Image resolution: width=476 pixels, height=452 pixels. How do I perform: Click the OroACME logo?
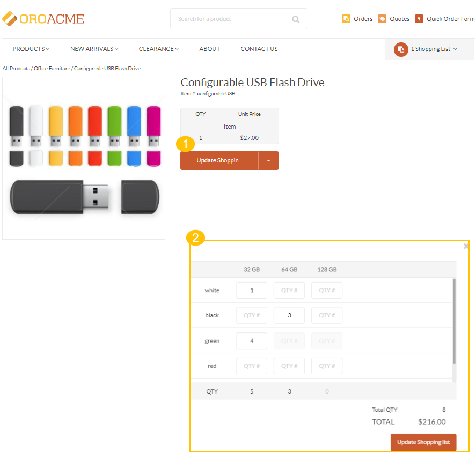[43, 19]
